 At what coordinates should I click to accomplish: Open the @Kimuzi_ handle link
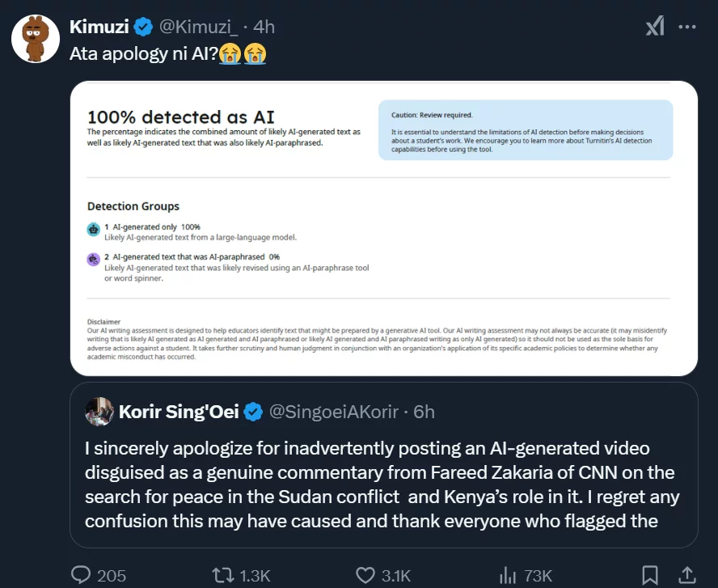198,27
